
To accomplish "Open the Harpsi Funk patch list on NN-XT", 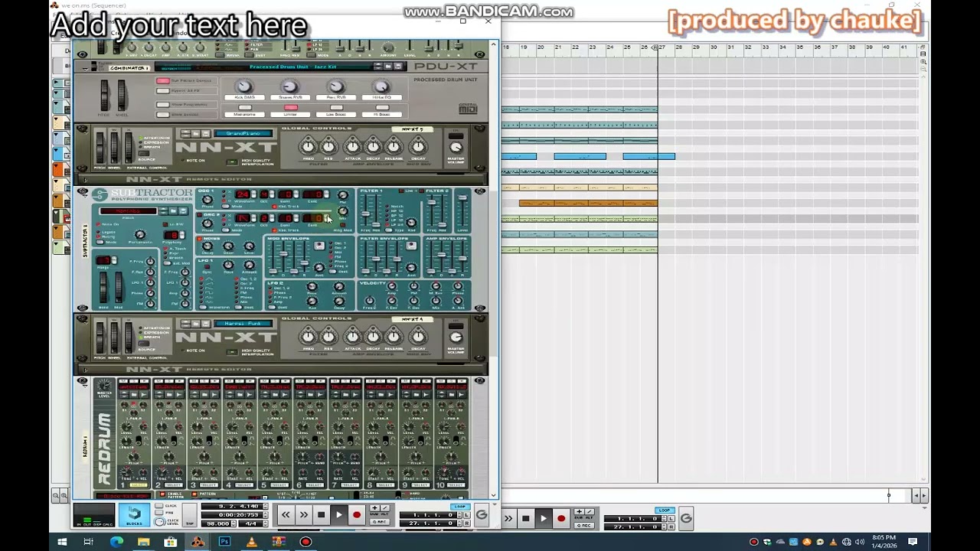I will coord(243,323).
